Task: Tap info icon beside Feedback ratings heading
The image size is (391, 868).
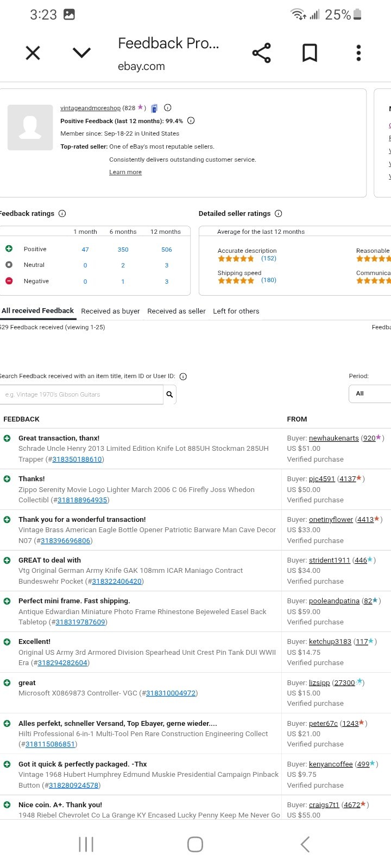Action: point(62,213)
